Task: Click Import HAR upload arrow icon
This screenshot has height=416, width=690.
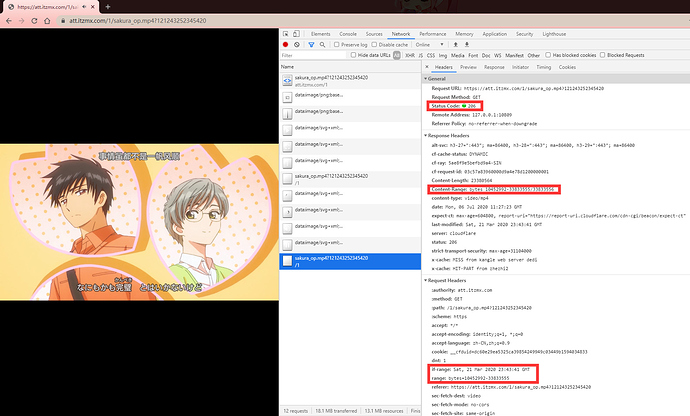Action: point(455,44)
